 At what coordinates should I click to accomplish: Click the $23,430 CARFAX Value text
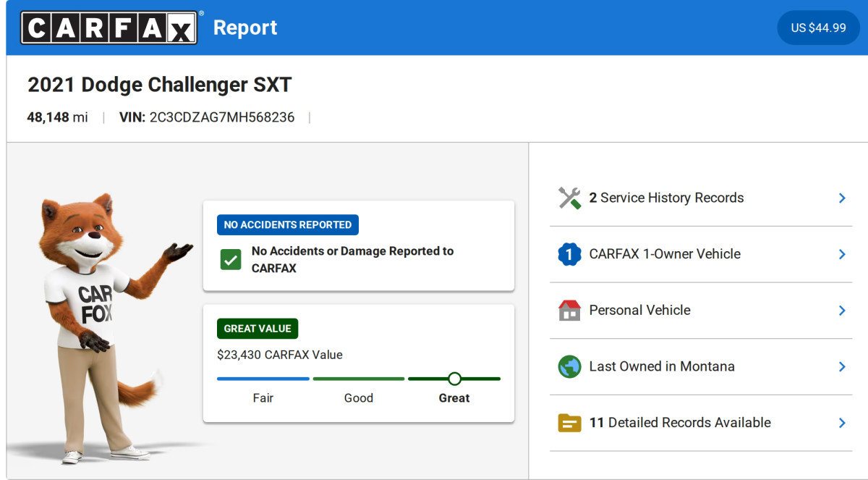[280, 355]
